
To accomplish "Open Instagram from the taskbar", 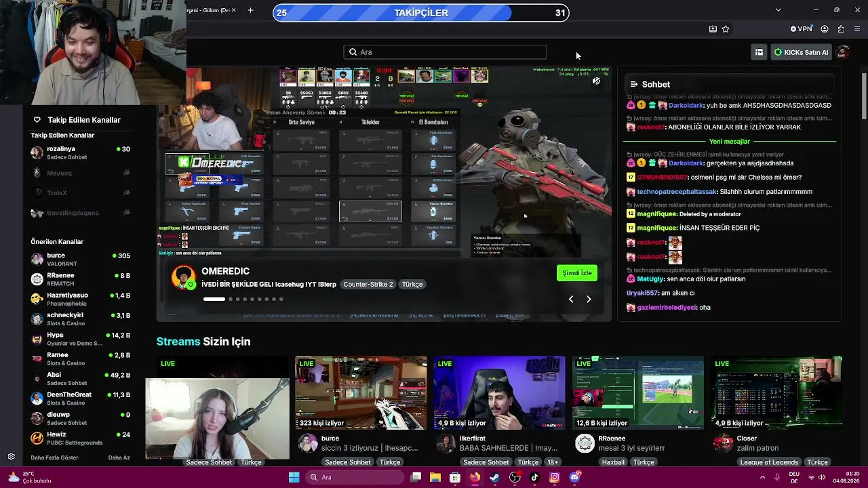I will pos(554,477).
